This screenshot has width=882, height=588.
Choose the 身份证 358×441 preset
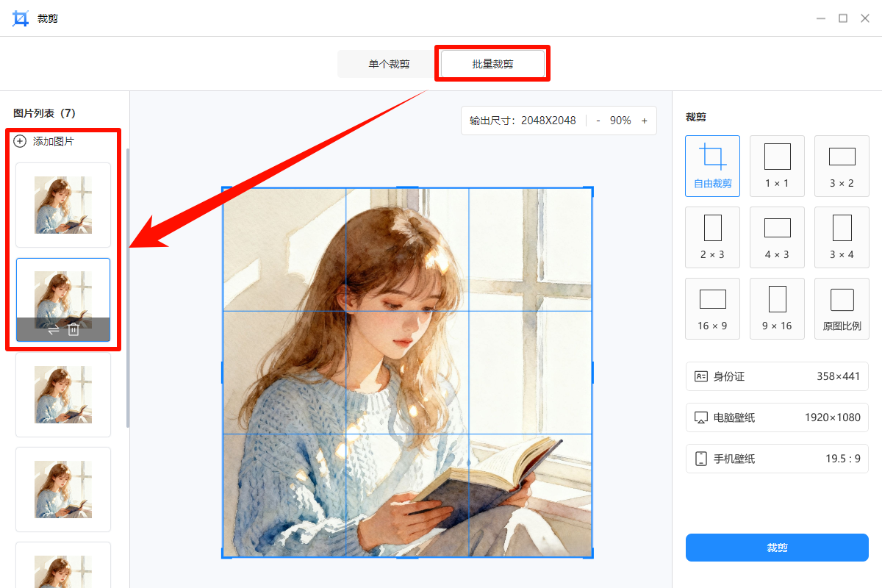(777, 376)
